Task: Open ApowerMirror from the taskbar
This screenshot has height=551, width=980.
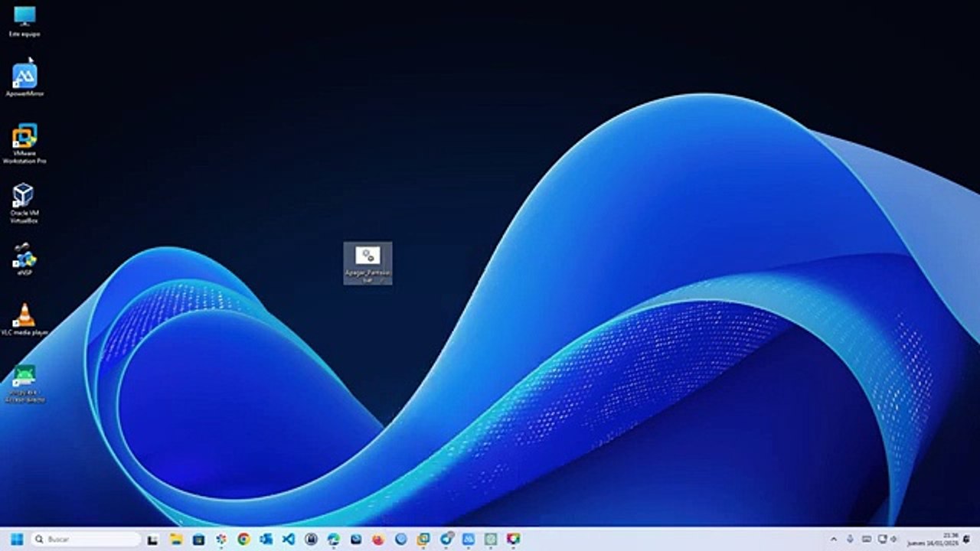Action: (x=468, y=540)
